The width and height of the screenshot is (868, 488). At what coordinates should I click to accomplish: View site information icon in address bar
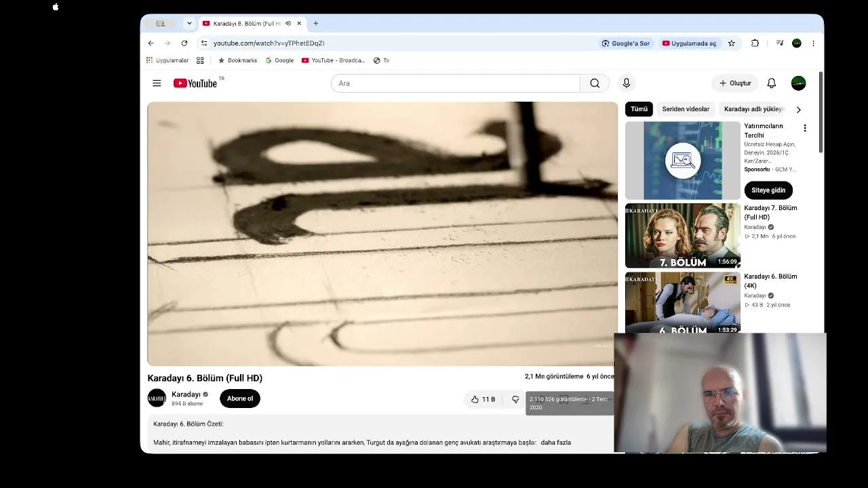(203, 43)
